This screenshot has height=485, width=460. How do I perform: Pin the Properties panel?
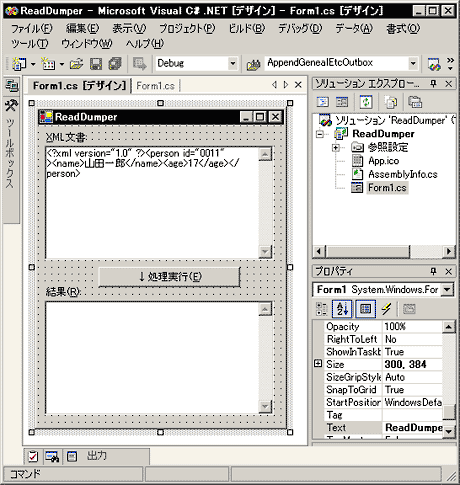(433, 272)
